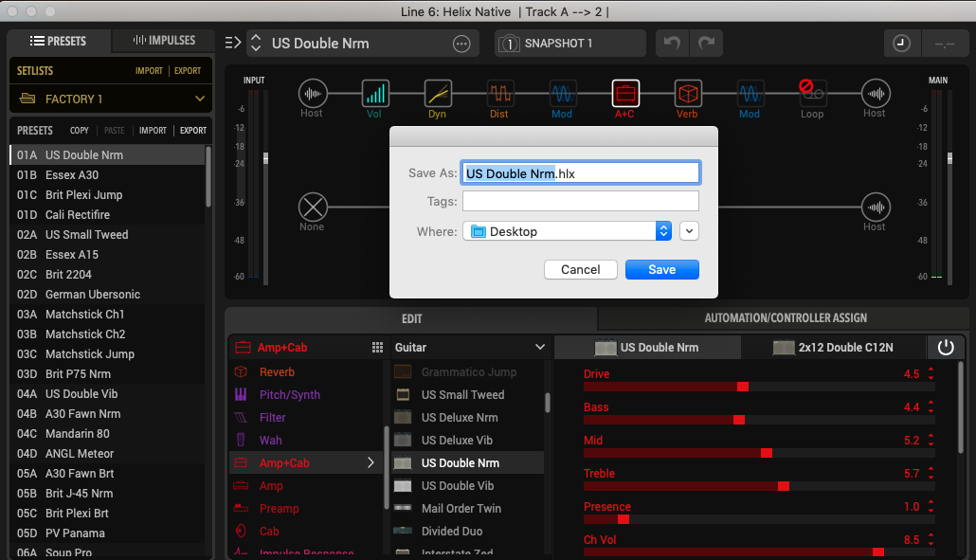Adjust the Ch Vol value stepper
Screen dimensions: 976x560
click(931, 539)
